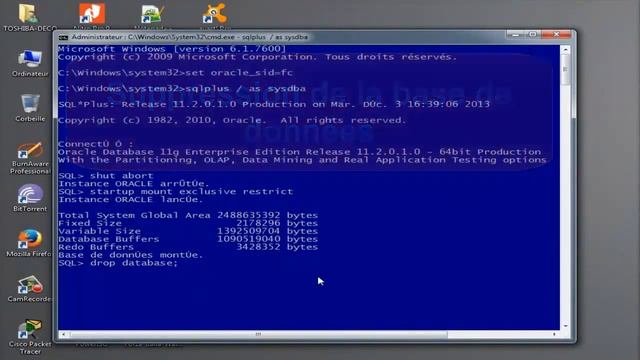Image resolution: width=640 pixels, height=360 pixels.
Task: Click the Oracle Database 11g Enterprise Edition line
Action: tap(300, 152)
